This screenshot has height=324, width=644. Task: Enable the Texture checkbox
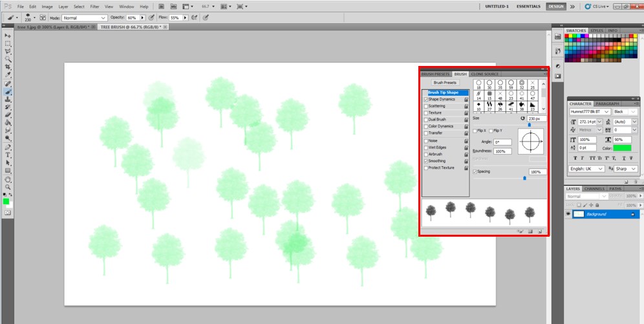pos(426,113)
